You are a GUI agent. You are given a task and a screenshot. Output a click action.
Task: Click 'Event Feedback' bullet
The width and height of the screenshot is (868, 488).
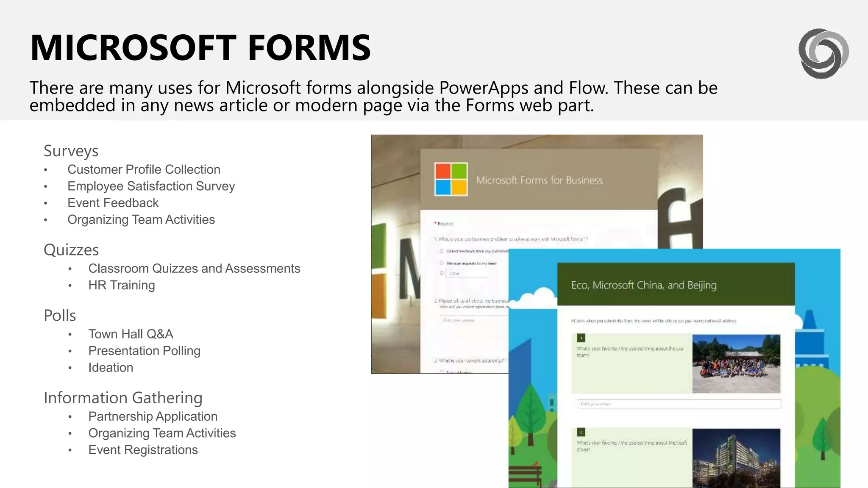(113, 203)
